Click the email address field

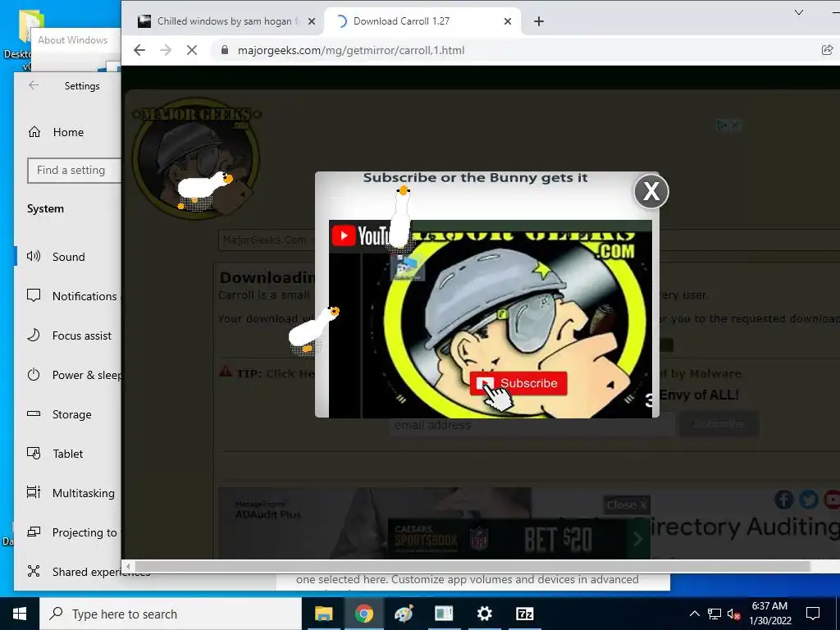tap(532, 425)
